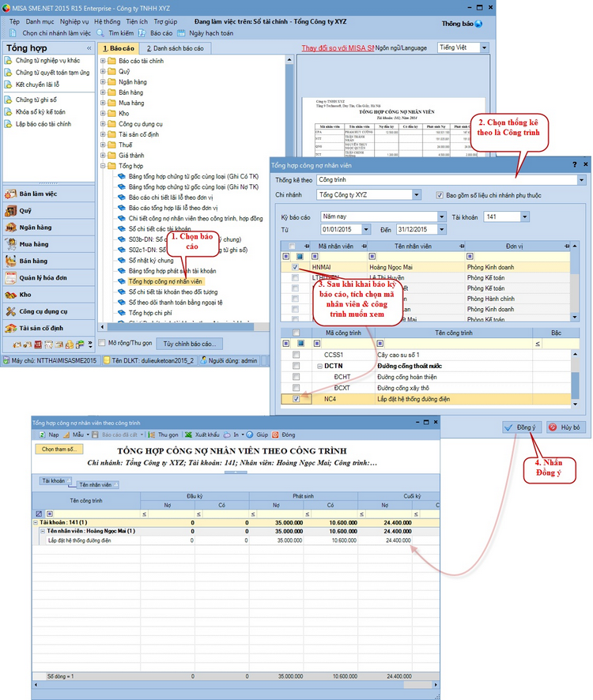
Task: Open Công cụ dụng cụ module
Action: pos(49,311)
